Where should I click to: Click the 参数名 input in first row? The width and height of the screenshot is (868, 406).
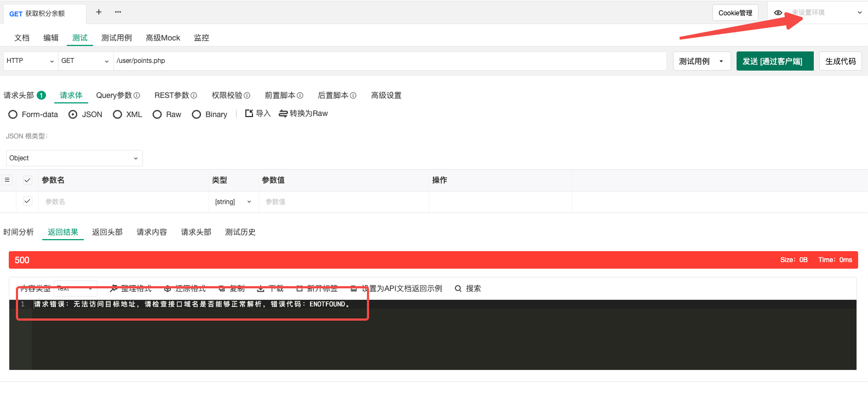pyautogui.click(x=123, y=202)
